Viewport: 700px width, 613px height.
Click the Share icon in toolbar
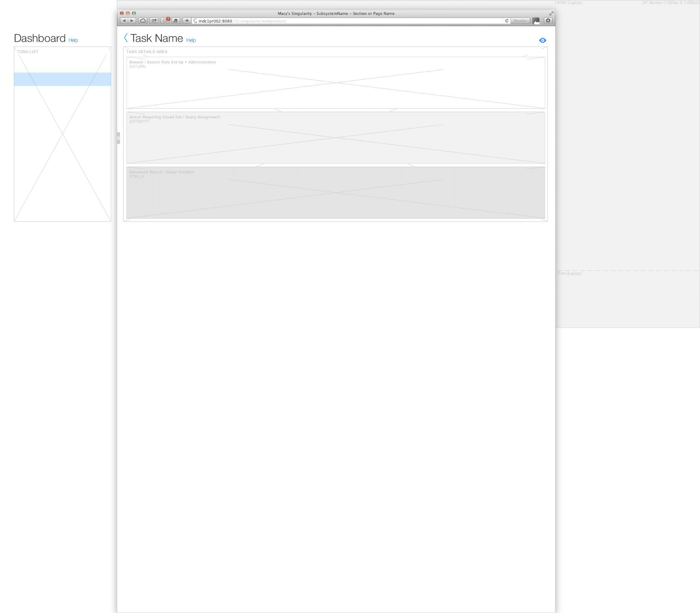(x=154, y=21)
